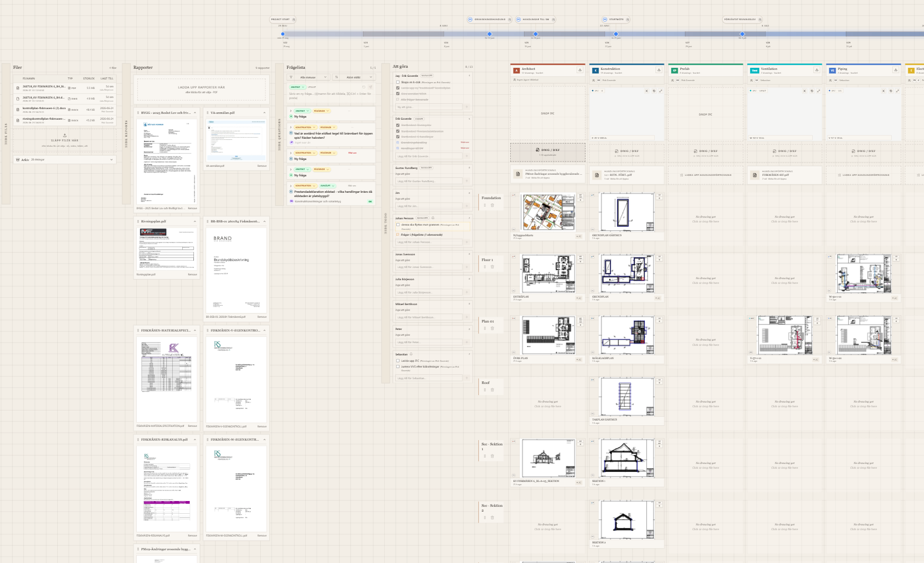
Task: Click the calendar icon on Project Start milestone
Action: coord(294,20)
